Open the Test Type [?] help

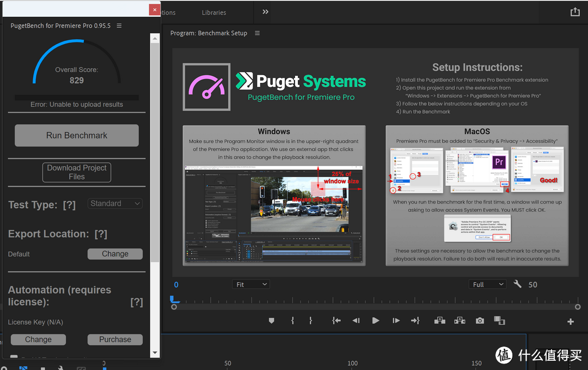click(x=69, y=205)
